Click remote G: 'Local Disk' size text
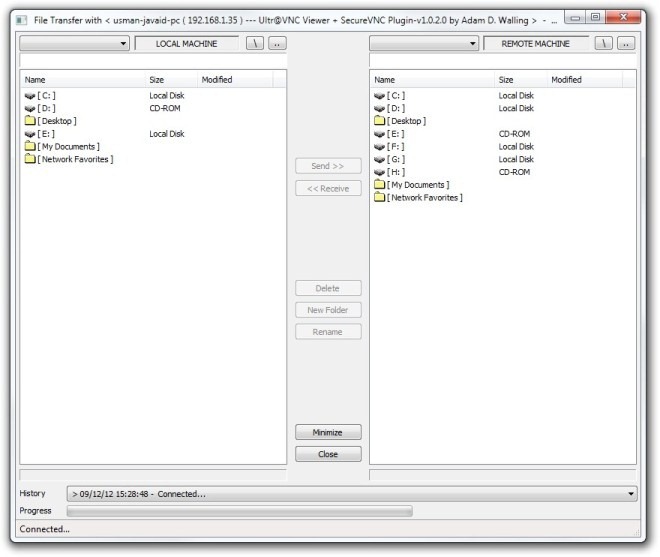This screenshot has height=557, width=660. click(x=516, y=160)
